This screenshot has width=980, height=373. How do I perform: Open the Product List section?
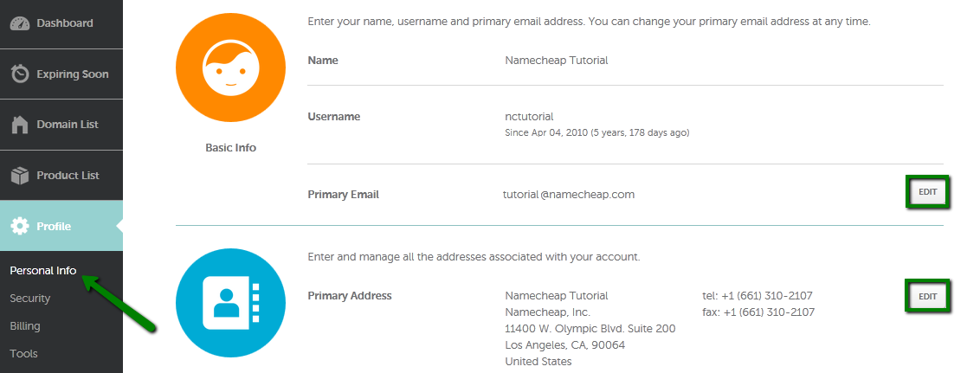(61, 176)
